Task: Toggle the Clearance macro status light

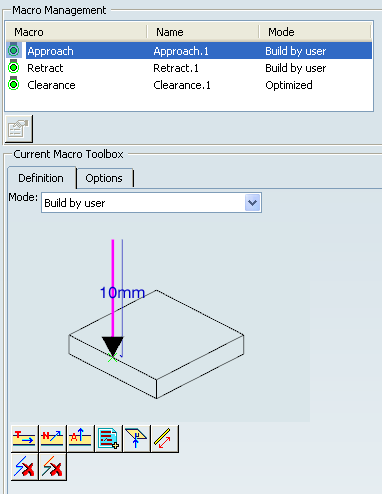Action: coord(14,84)
